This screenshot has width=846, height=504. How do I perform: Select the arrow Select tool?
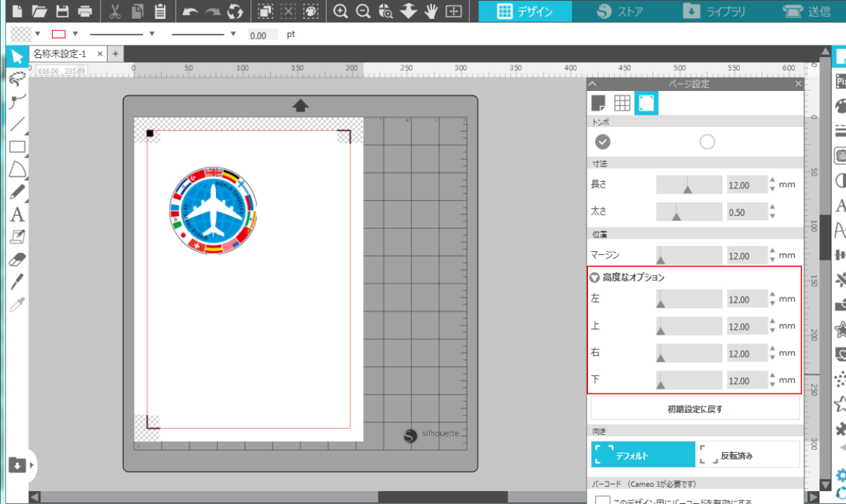(17, 56)
